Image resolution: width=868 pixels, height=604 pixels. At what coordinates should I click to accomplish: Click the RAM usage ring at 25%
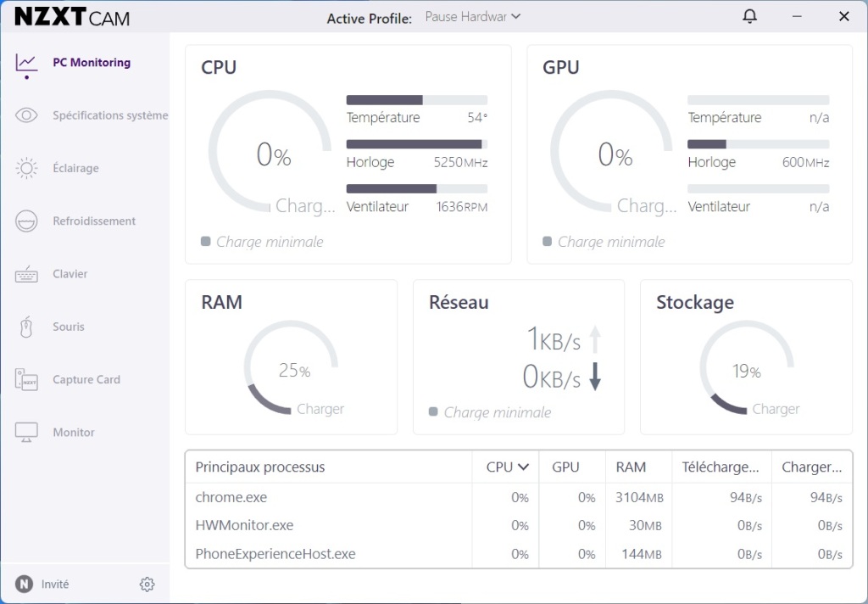[291, 369]
